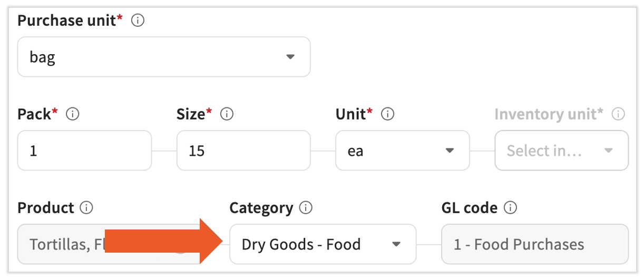Click the info icon next to Size
The image size is (644, 280).
point(227,114)
